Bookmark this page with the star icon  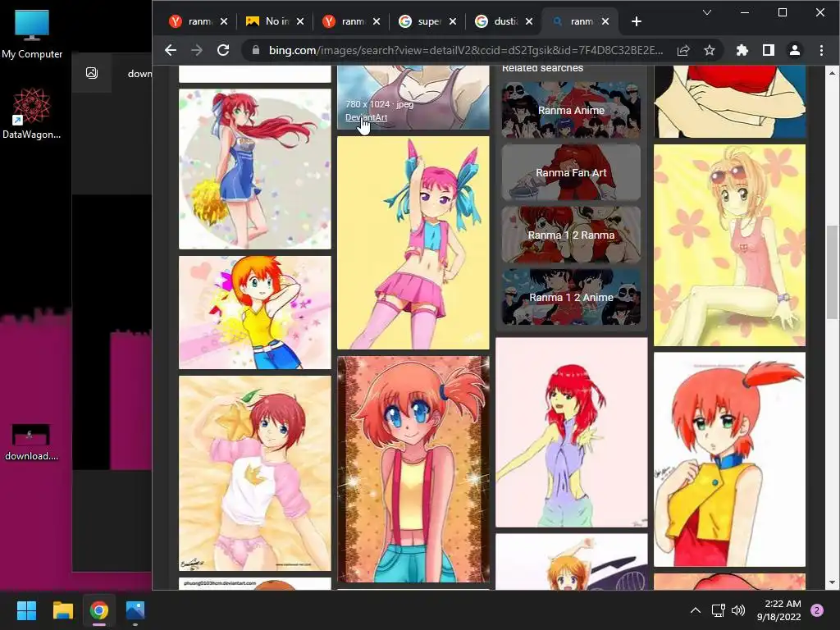(710, 50)
